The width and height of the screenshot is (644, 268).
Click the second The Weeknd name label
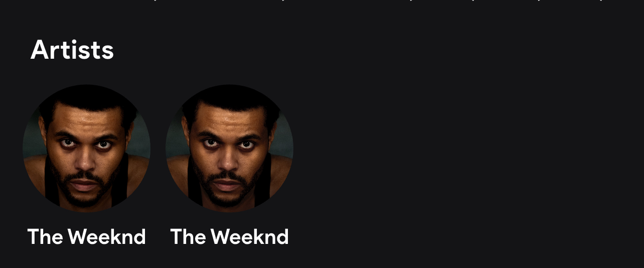coord(229,237)
